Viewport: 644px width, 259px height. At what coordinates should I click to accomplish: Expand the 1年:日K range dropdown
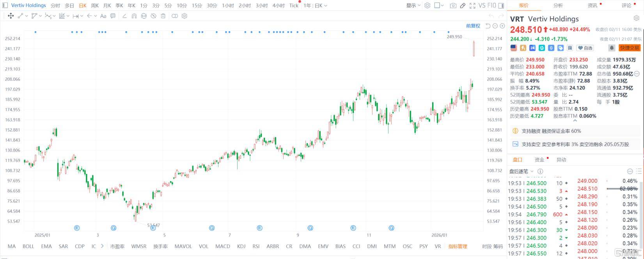315,5
